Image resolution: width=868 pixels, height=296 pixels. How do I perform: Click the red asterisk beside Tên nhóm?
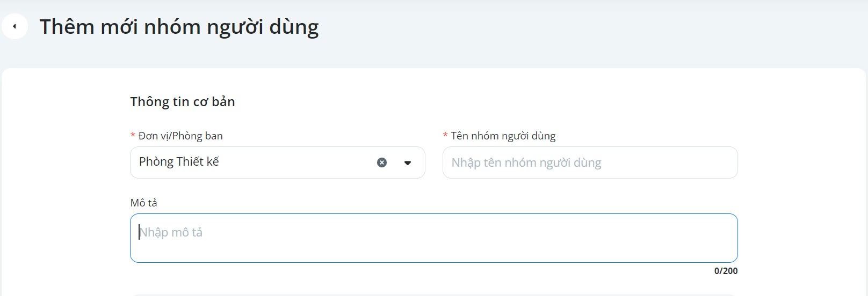(x=445, y=136)
